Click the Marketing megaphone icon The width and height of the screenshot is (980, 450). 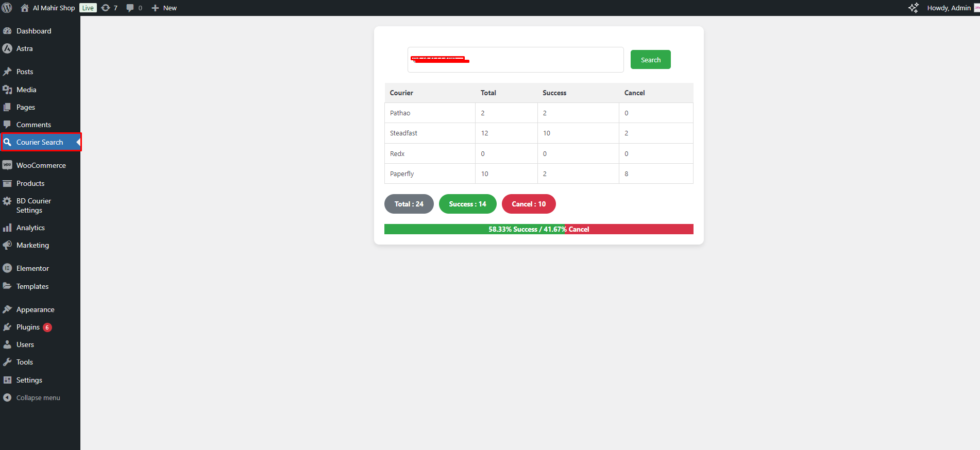click(x=7, y=245)
